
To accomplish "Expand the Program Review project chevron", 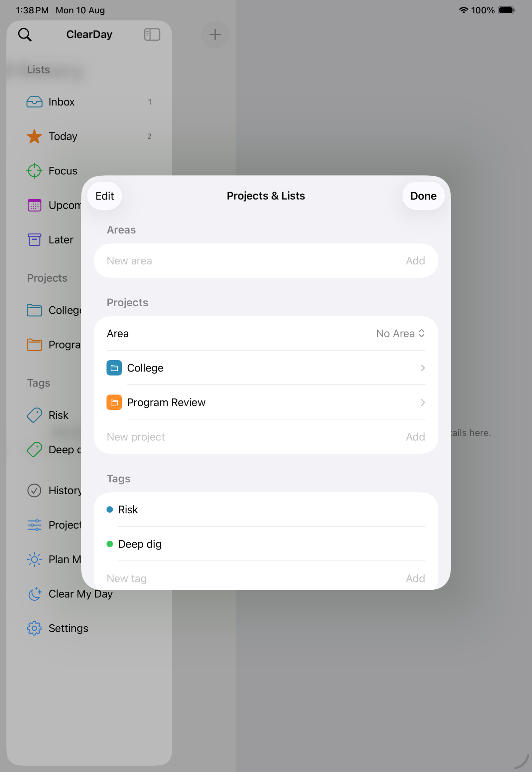I will (x=423, y=402).
